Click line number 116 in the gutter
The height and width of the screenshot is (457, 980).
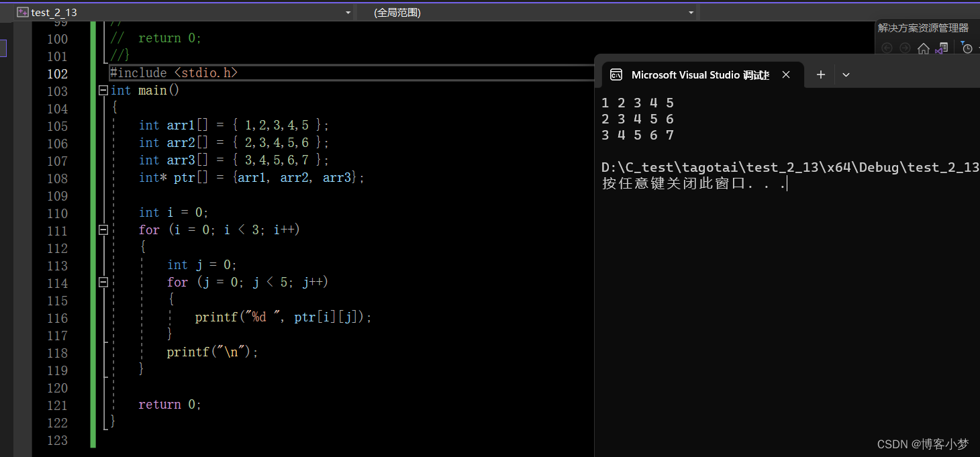[57, 318]
